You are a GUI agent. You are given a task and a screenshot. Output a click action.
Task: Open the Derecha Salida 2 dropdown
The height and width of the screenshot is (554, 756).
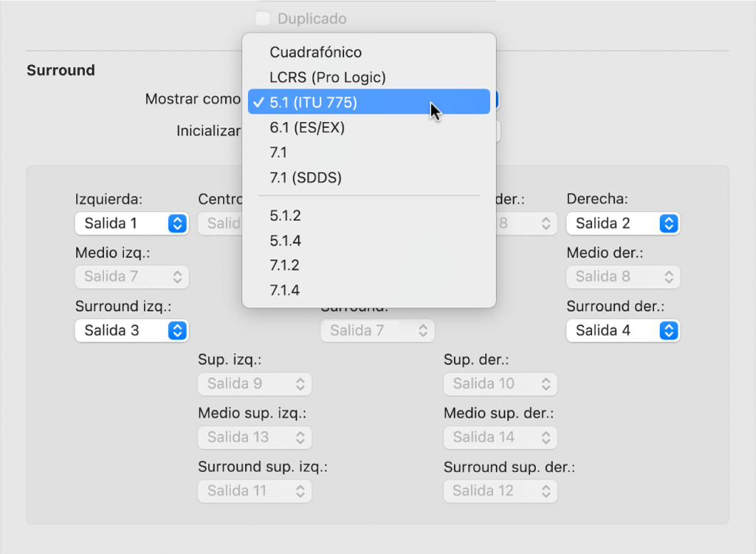click(623, 223)
